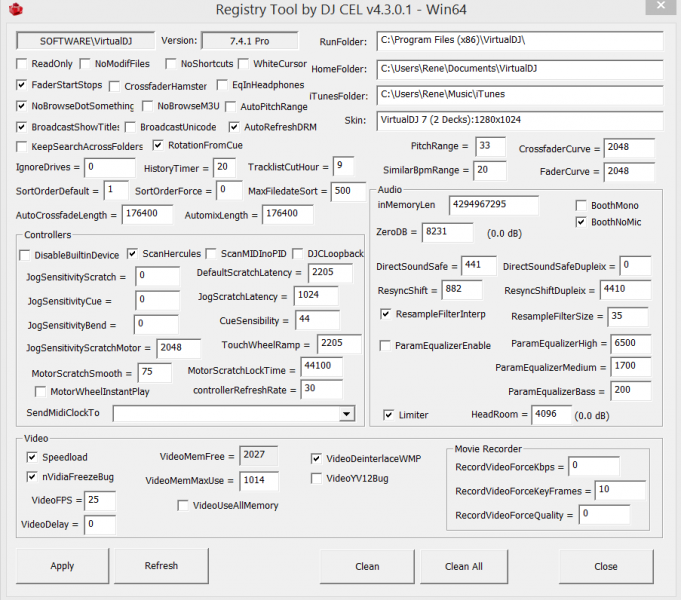Uncheck NoBrowseDotSomething option

point(21,106)
